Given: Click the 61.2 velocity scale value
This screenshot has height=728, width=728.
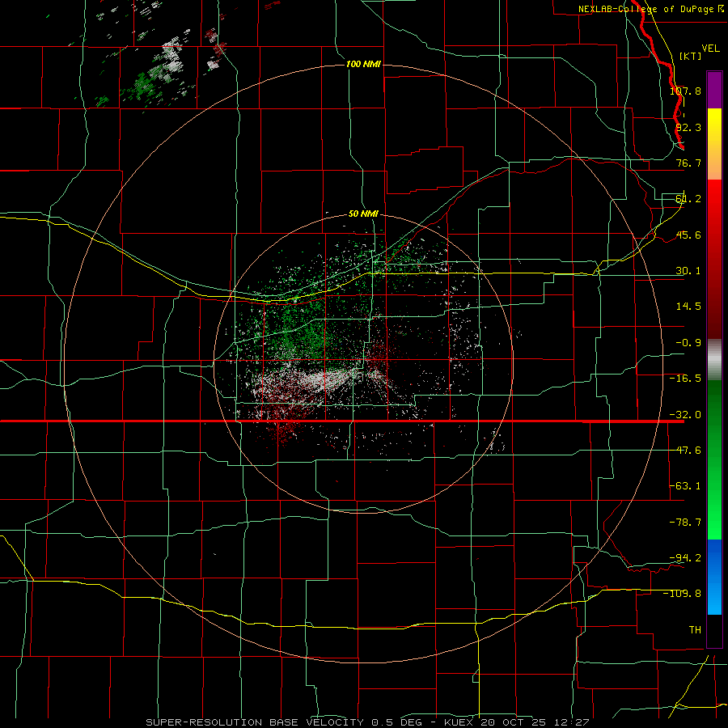Looking at the screenshot, I should 688,199.
